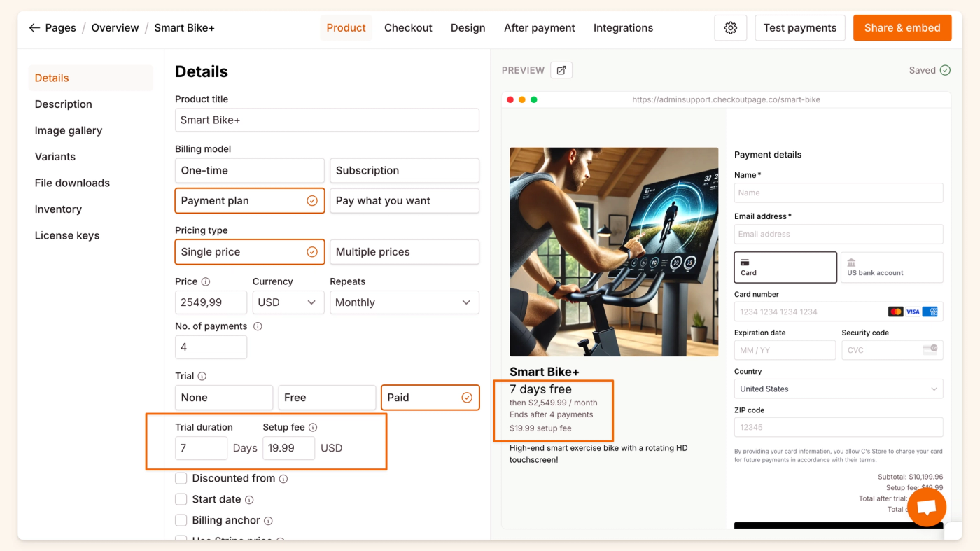The image size is (980, 551).
Task: Click the yellow dot in preview browser bar
Action: (522, 99)
